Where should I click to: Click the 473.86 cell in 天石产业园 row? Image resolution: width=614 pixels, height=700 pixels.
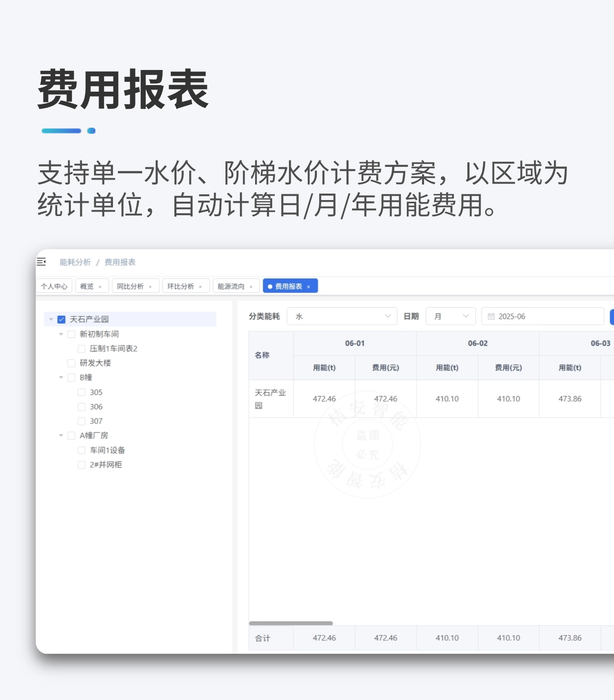pyautogui.click(x=570, y=399)
